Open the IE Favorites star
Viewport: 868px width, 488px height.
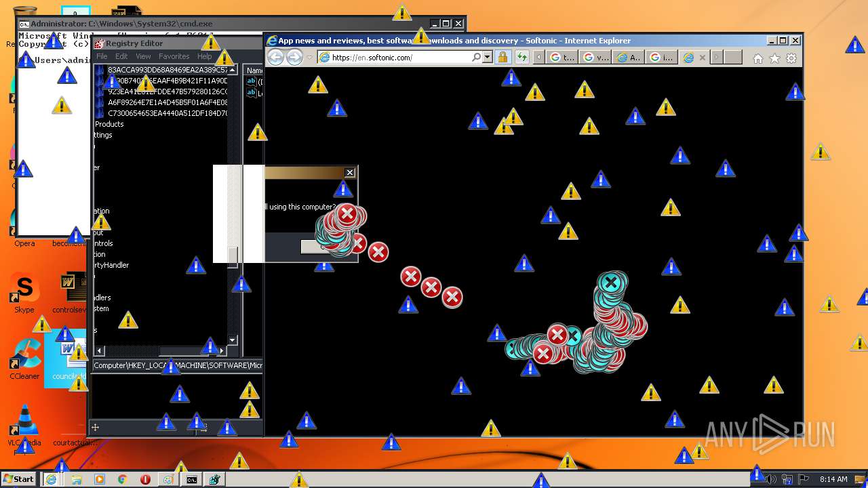(774, 58)
